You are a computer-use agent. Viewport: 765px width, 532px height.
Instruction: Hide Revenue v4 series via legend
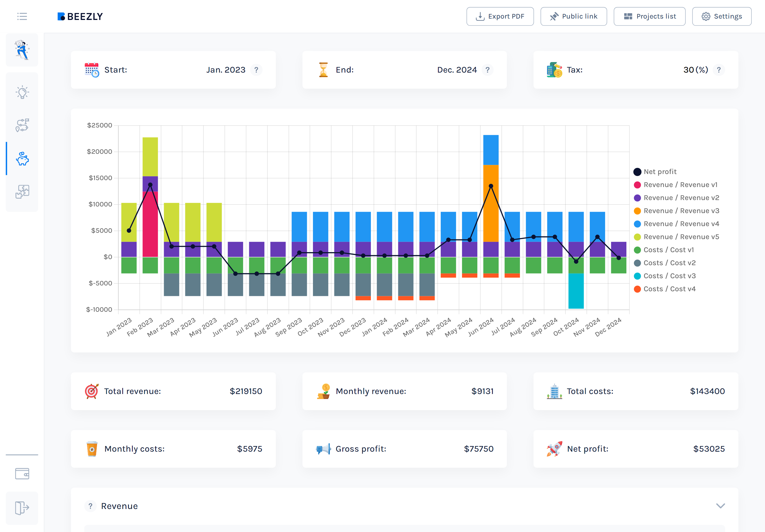681,224
